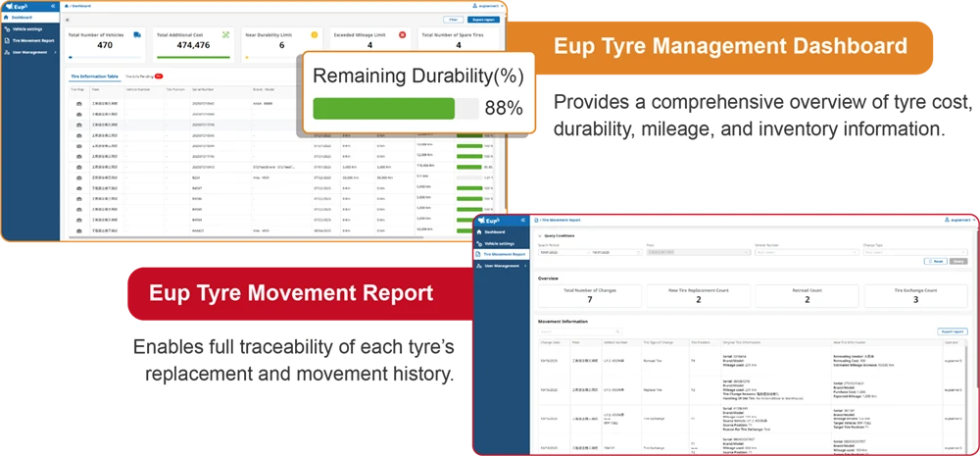Open tire map icon in serial B224 row

click(x=79, y=177)
